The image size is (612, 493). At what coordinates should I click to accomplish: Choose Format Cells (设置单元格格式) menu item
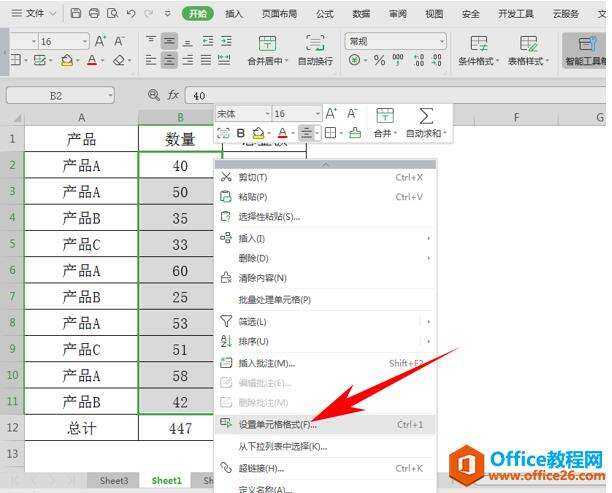tap(325, 424)
